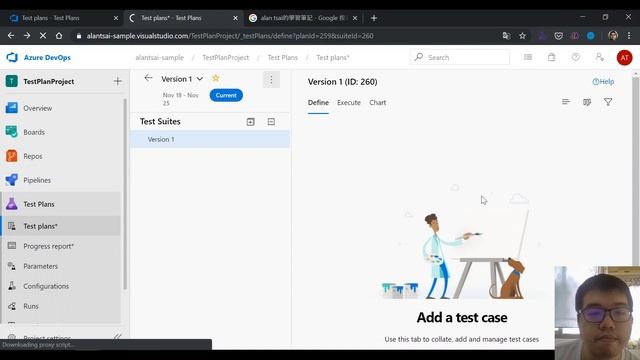The image size is (640, 360).
Task: Open the three-dot more actions menu
Action: pyautogui.click(x=271, y=80)
